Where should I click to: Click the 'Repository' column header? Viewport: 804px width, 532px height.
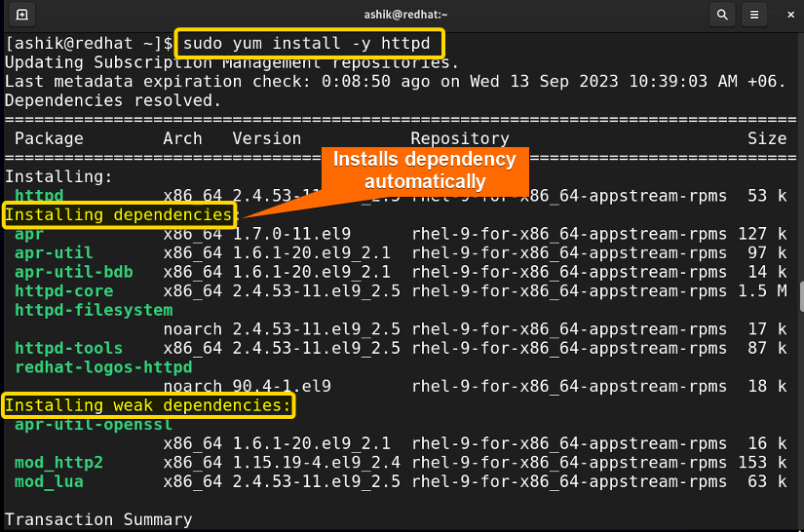(459, 139)
